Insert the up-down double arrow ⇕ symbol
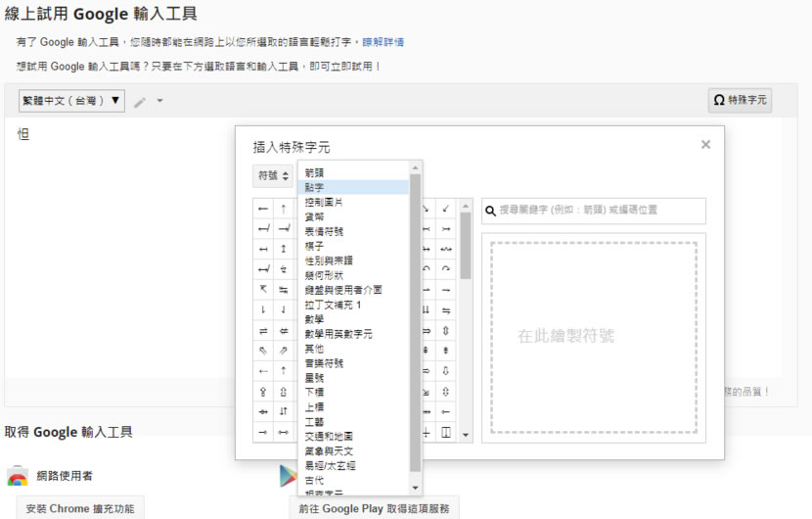 (446, 331)
